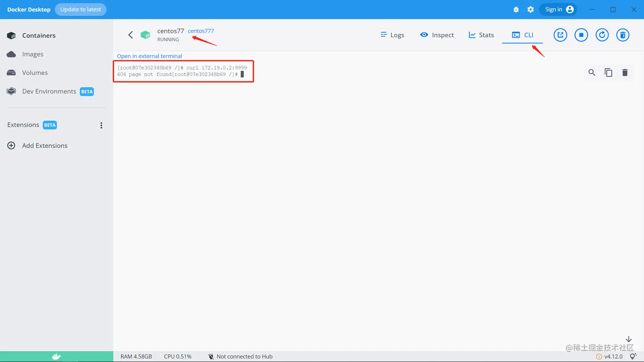Click Add Extensions
The width and height of the screenshot is (644, 362).
[x=45, y=145]
